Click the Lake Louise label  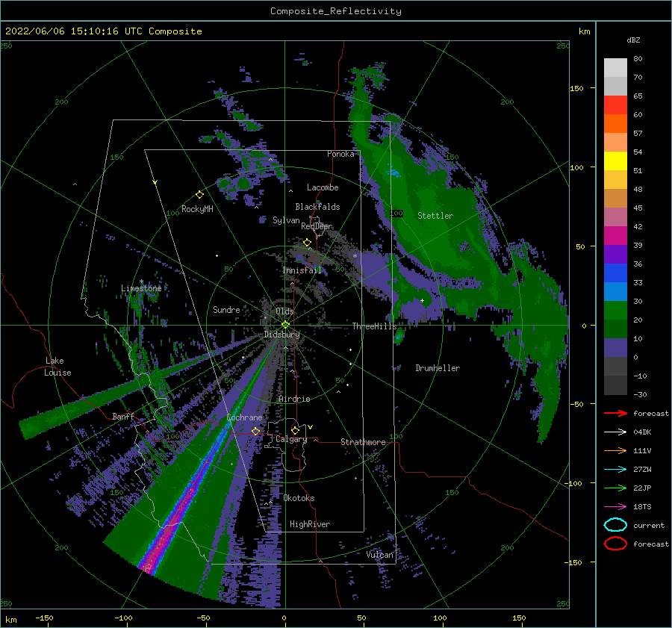click(x=58, y=367)
